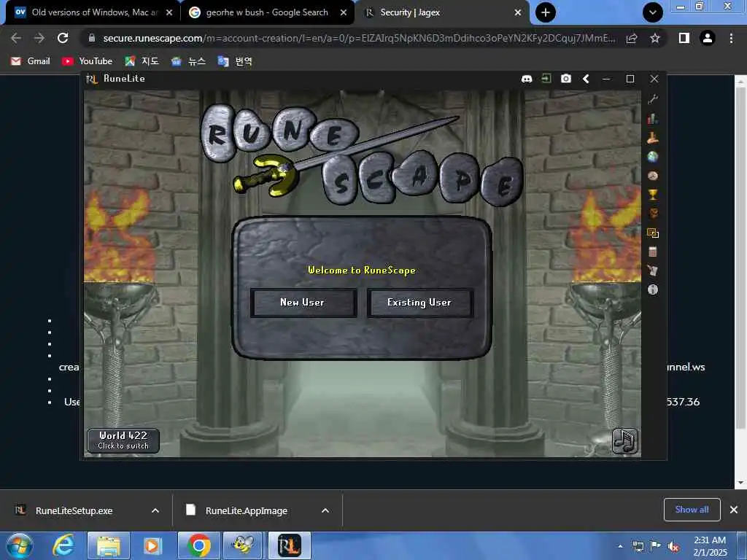Click the Discord icon in RuneLite title bar

pyautogui.click(x=527, y=79)
